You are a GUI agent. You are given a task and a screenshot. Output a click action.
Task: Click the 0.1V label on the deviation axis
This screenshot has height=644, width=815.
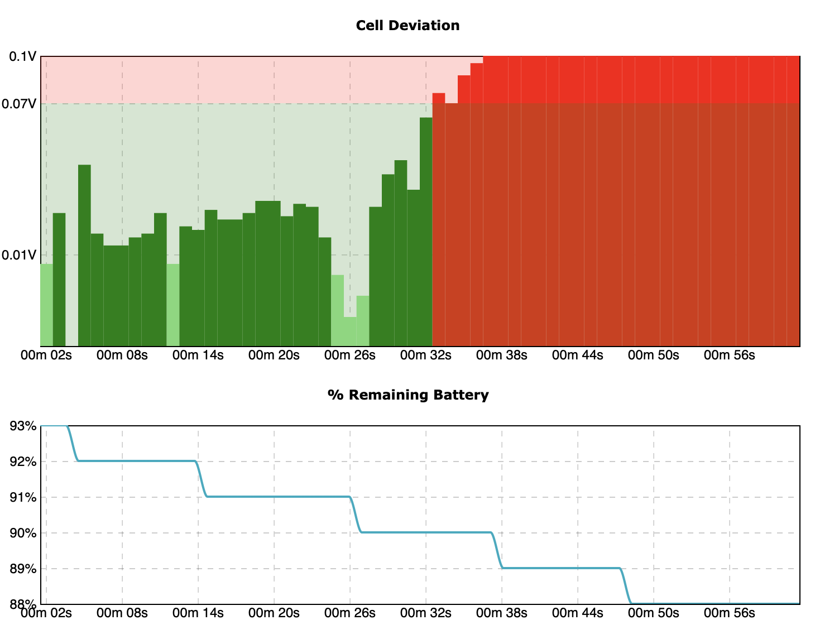pyautogui.click(x=22, y=56)
